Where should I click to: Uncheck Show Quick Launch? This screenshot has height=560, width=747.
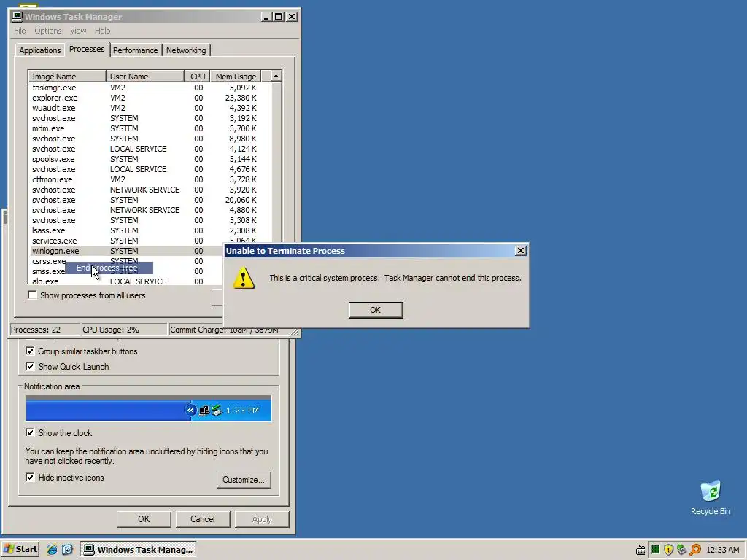(x=30, y=366)
